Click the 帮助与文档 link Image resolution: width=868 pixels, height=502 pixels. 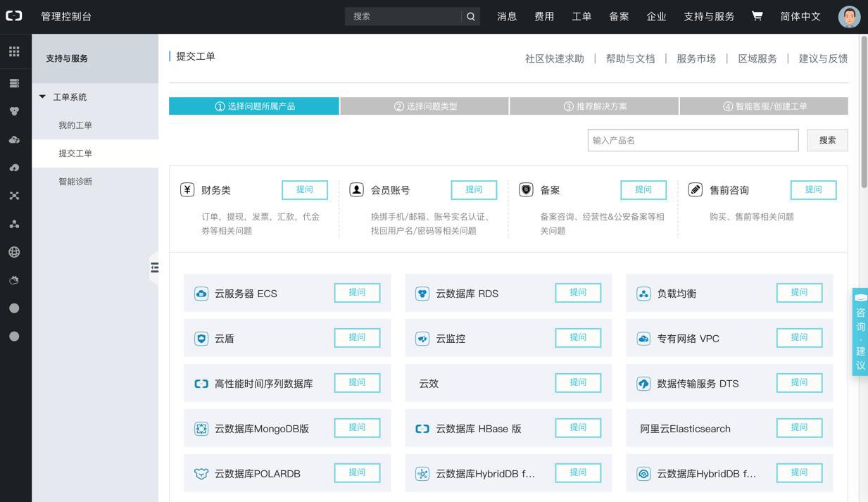630,58
